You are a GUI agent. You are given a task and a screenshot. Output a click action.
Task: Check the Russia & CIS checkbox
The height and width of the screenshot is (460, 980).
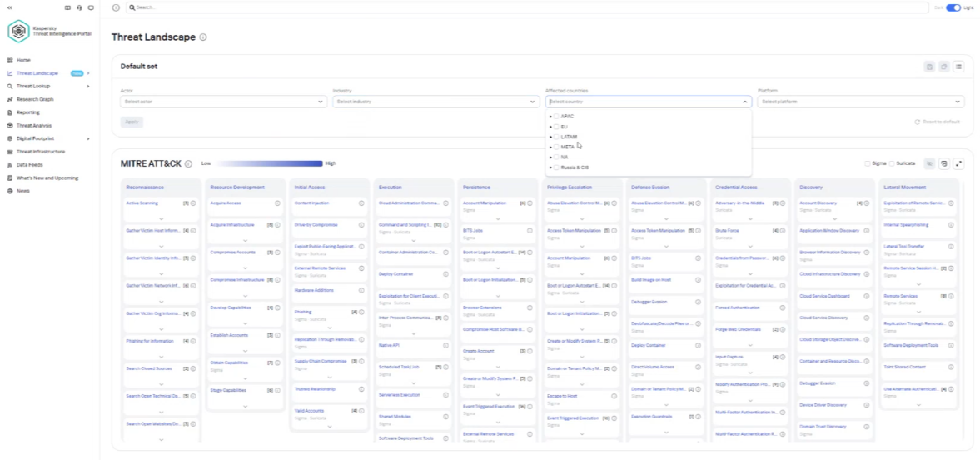[556, 167]
